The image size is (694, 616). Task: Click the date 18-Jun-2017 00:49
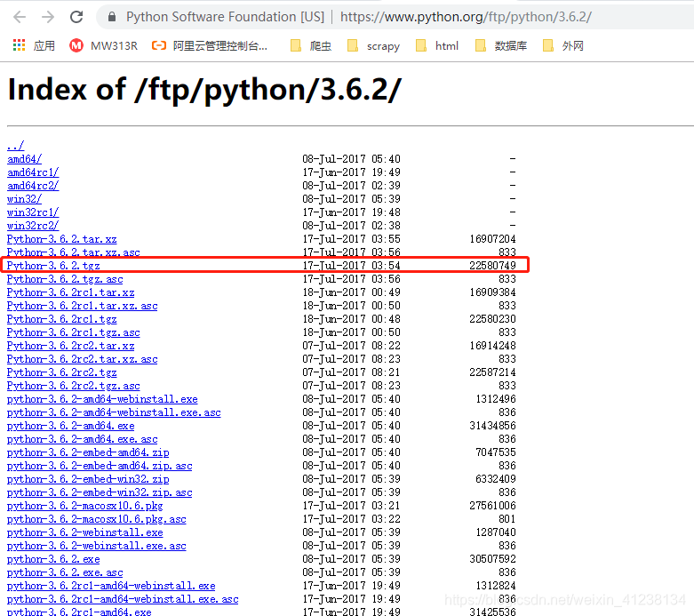351,292
